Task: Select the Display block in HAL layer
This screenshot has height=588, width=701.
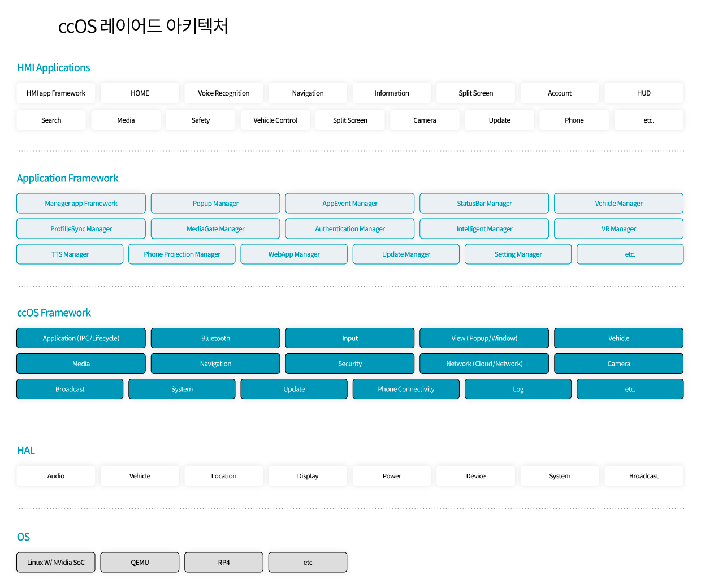Action: [308, 475]
